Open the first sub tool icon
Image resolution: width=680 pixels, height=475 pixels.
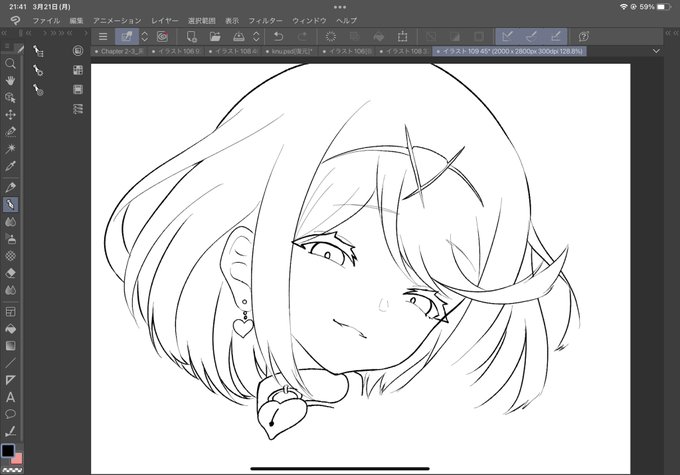coord(38,51)
